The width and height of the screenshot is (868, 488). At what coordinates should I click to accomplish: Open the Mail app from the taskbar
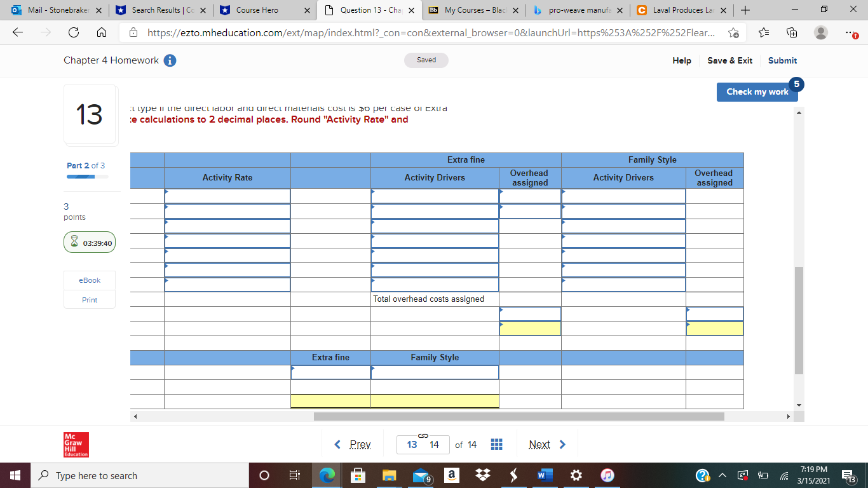(421, 475)
